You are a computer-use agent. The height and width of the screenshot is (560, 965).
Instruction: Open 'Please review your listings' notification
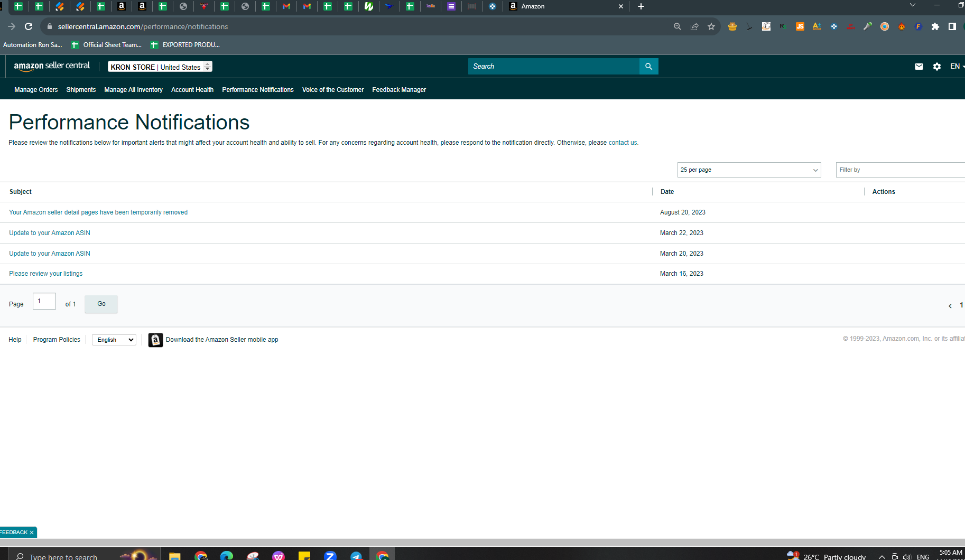(x=45, y=274)
